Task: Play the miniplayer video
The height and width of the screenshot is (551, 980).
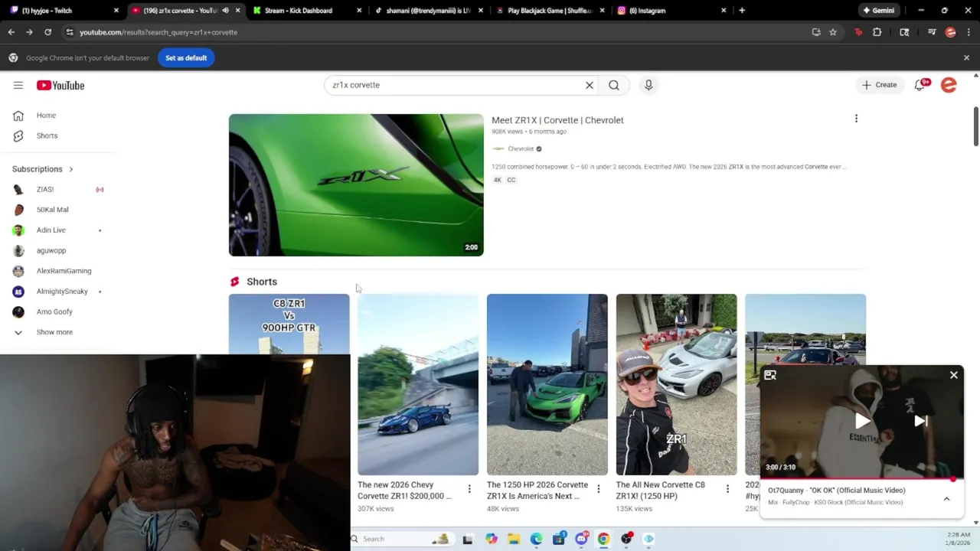Action: coord(862,421)
